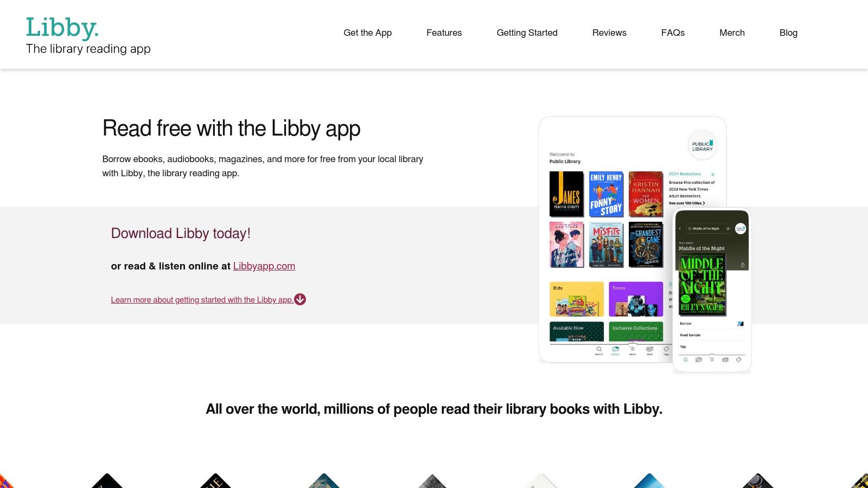Navigate to the FAQs menu item

[x=673, y=33]
